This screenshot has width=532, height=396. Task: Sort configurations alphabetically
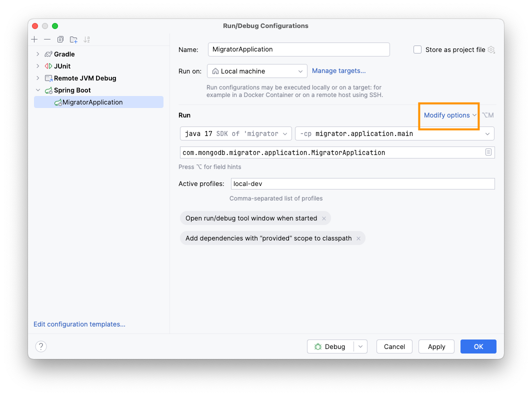87,39
